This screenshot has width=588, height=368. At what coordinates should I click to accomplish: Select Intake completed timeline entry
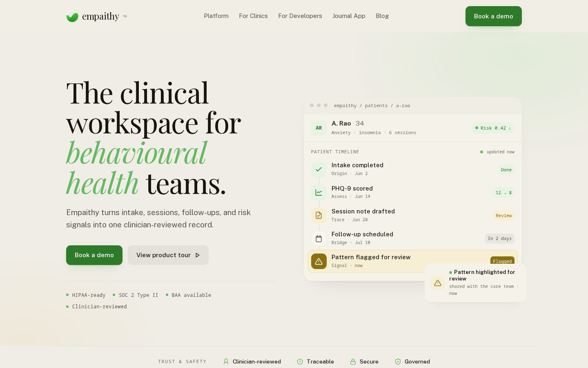tap(413, 169)
